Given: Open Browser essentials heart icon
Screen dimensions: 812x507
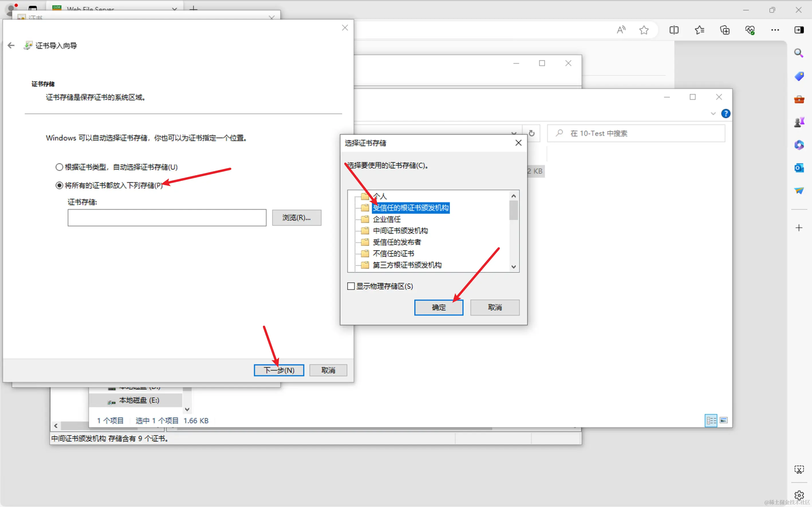Looking at the screenshot, I should point(750,30).
